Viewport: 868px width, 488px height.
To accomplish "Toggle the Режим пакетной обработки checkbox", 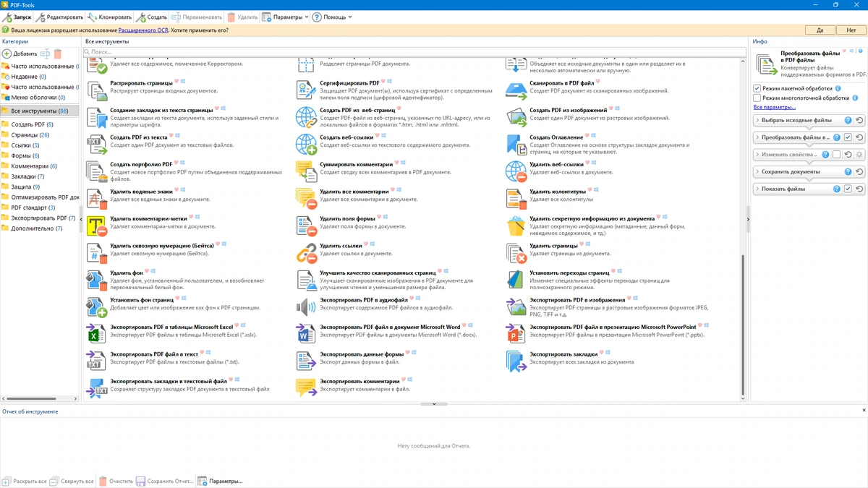I will point(757,88).
